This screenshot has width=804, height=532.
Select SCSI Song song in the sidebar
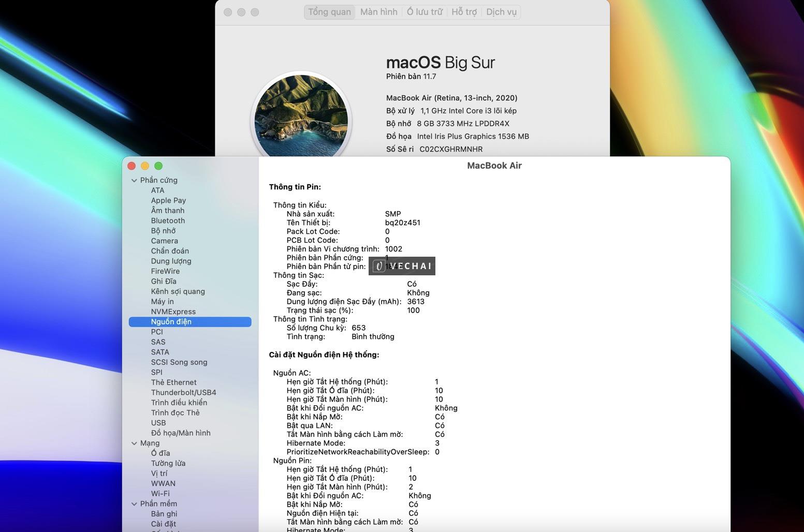tap(179, 362)
